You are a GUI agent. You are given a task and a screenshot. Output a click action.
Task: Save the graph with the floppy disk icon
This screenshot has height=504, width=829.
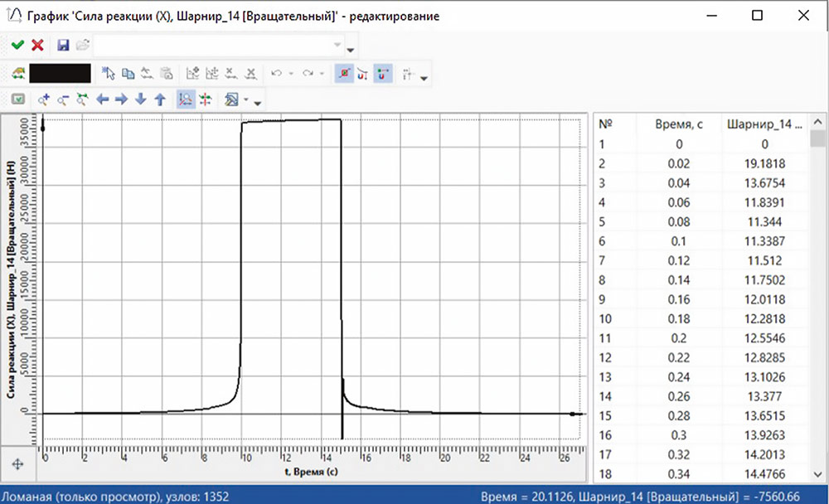point(64,45)
